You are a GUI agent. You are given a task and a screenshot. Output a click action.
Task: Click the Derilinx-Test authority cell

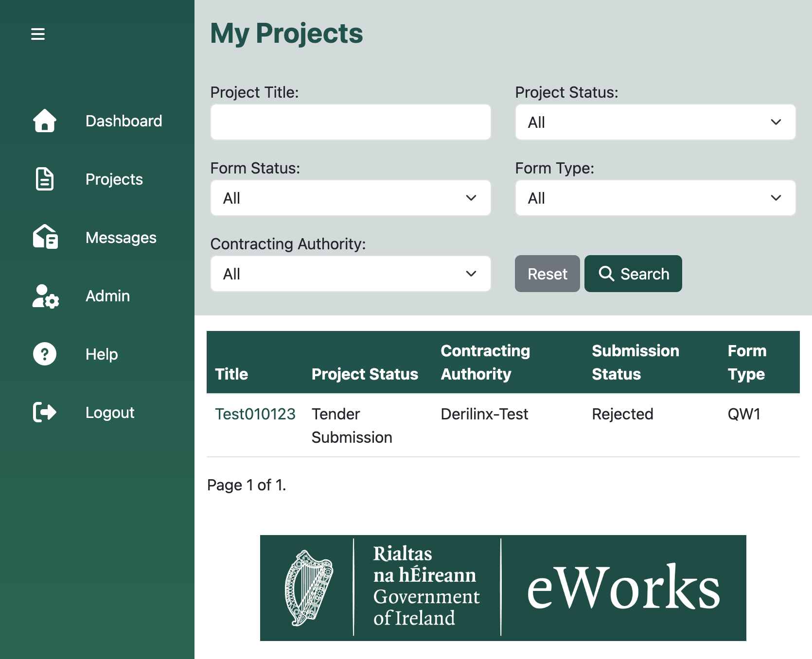click(484, 414)
